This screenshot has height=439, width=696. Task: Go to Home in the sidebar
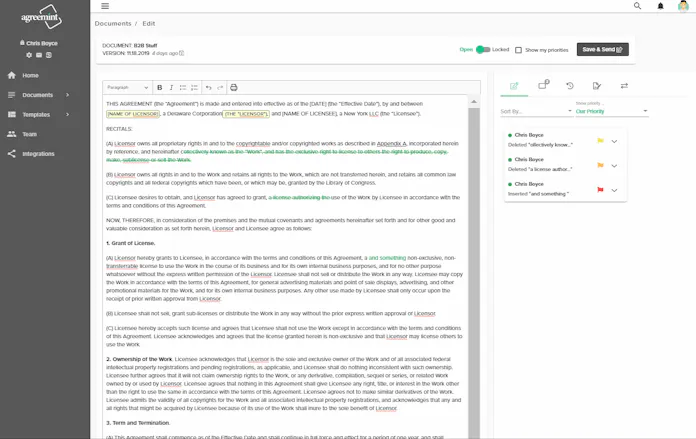(x=31, y=75)
